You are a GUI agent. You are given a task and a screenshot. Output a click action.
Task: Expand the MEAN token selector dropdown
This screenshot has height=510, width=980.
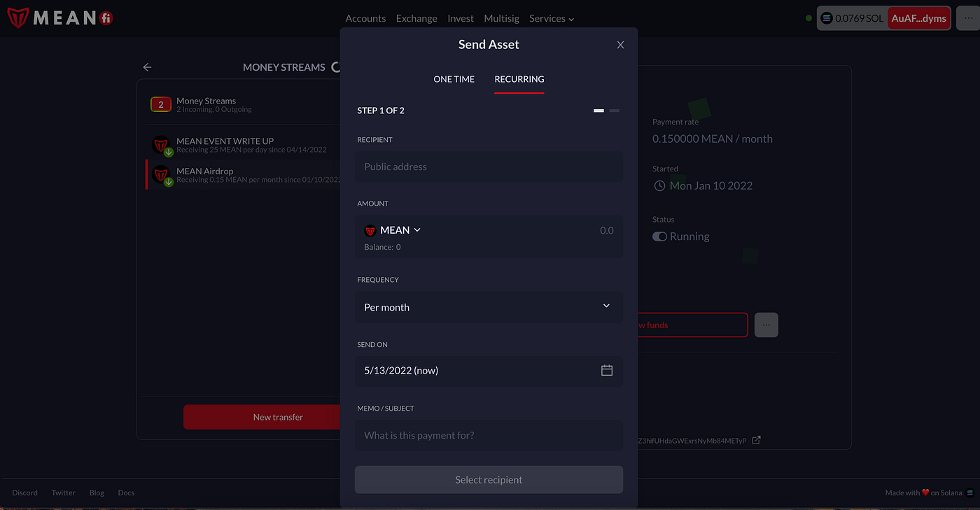(x=417, y=230)
